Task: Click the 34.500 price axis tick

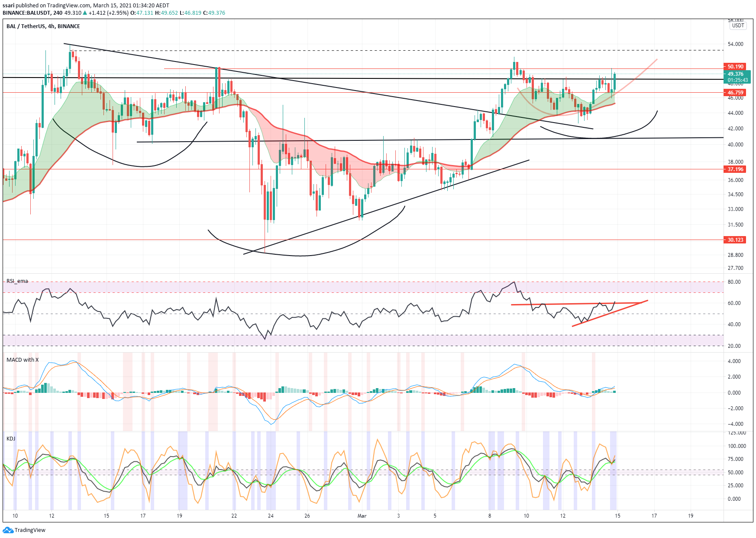Action: tap(736, 194)
